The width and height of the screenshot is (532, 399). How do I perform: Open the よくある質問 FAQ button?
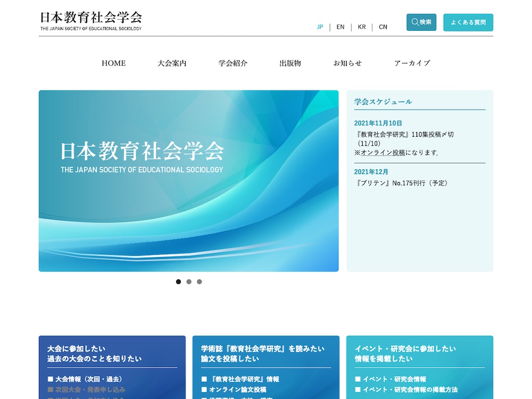tap(468, 22)
